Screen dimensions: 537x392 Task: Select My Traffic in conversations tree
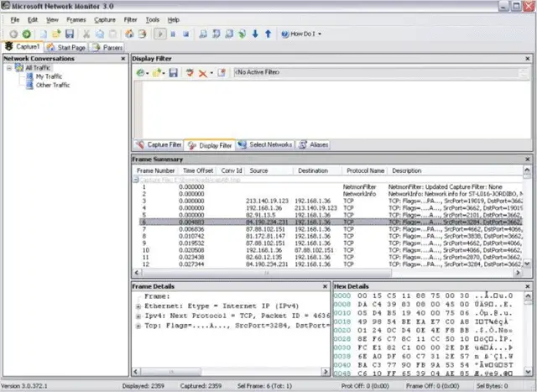(49, 76)
